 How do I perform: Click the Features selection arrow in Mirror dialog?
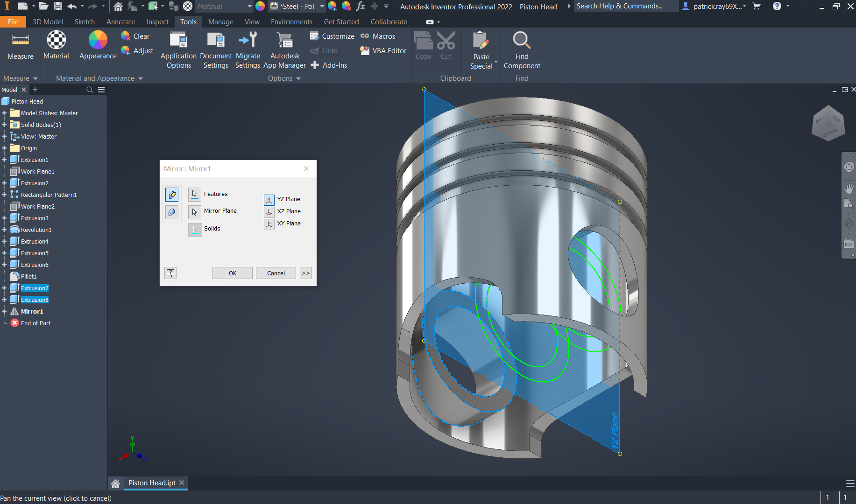pos(195,194)
